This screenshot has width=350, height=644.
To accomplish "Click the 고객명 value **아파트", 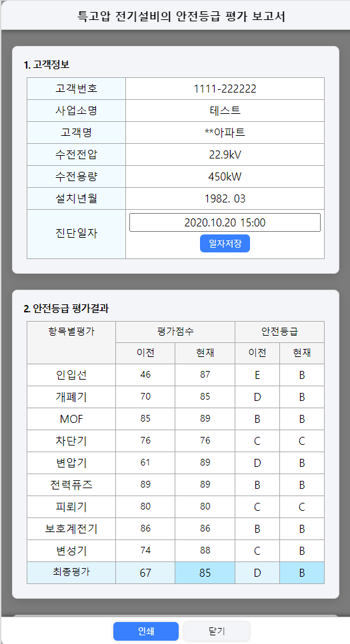I will [x=225, y=133].
